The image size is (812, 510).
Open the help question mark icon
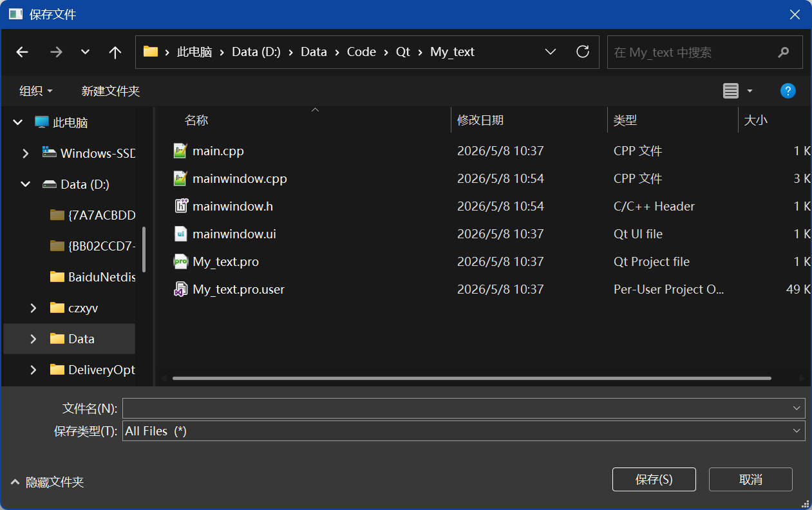(x=788, y=91)
